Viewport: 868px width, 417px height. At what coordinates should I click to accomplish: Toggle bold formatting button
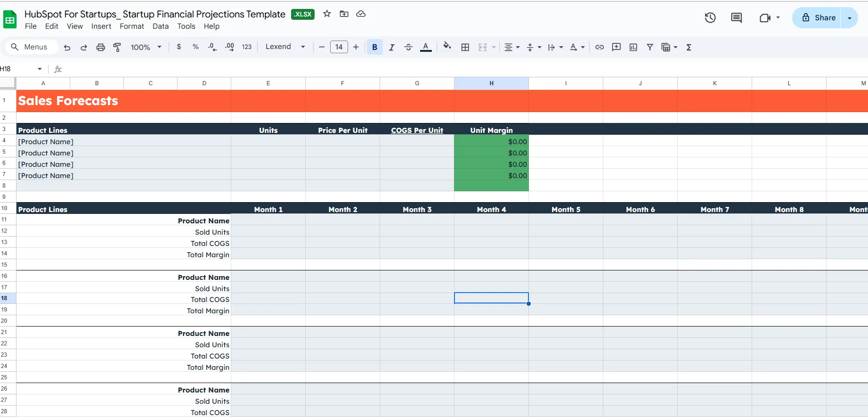[375, 47]
